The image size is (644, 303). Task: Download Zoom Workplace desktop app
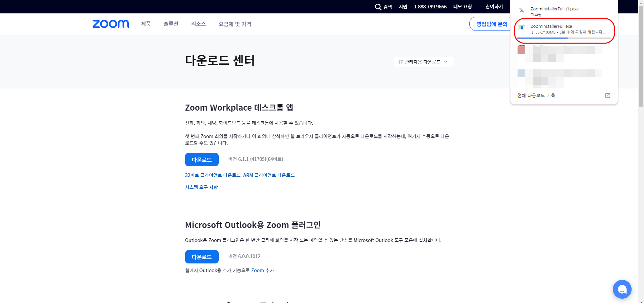(x=202, y=160)
